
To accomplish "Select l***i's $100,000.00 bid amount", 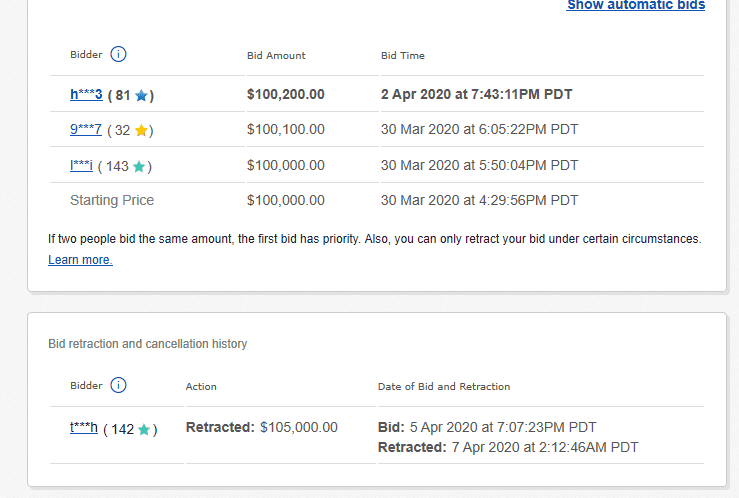I will (286, 165).
